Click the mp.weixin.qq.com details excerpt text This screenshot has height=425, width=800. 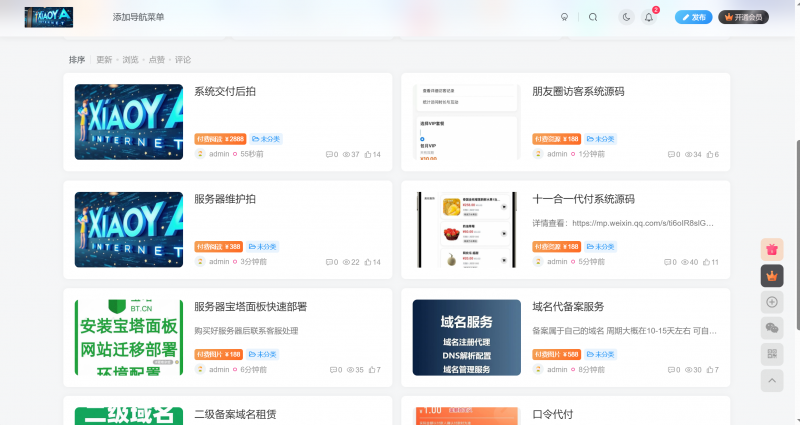coord(623,223)
